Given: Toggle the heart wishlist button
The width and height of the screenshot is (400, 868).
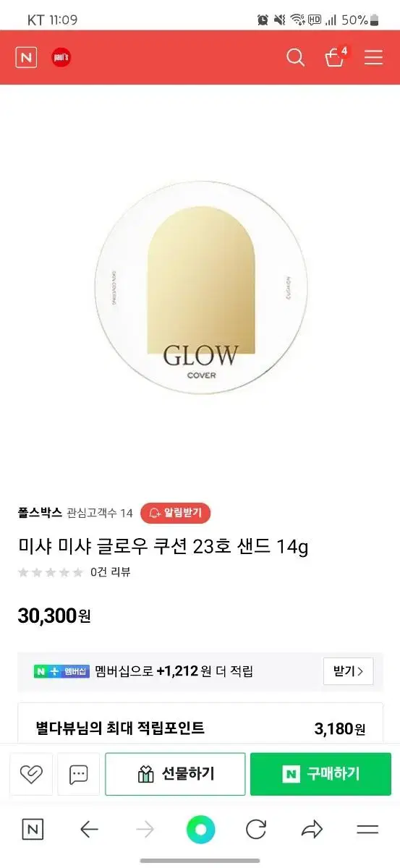Looking at the screenshot, I should click(30, 774).
